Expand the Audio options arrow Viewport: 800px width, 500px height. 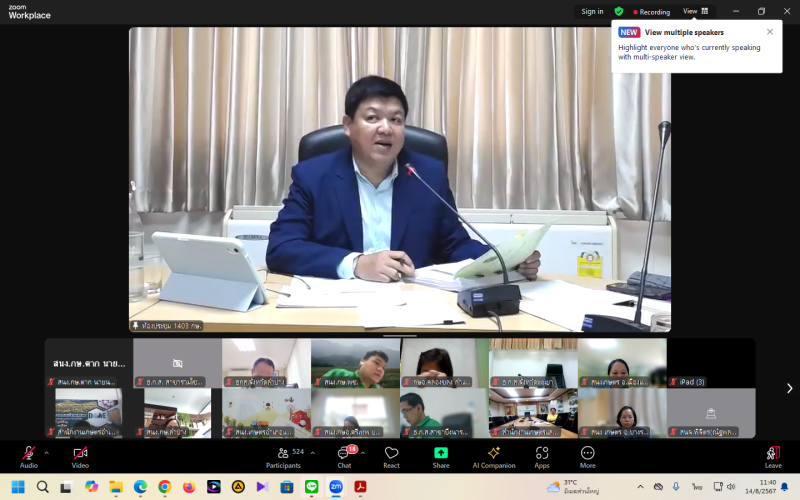[x=46, y=452]
